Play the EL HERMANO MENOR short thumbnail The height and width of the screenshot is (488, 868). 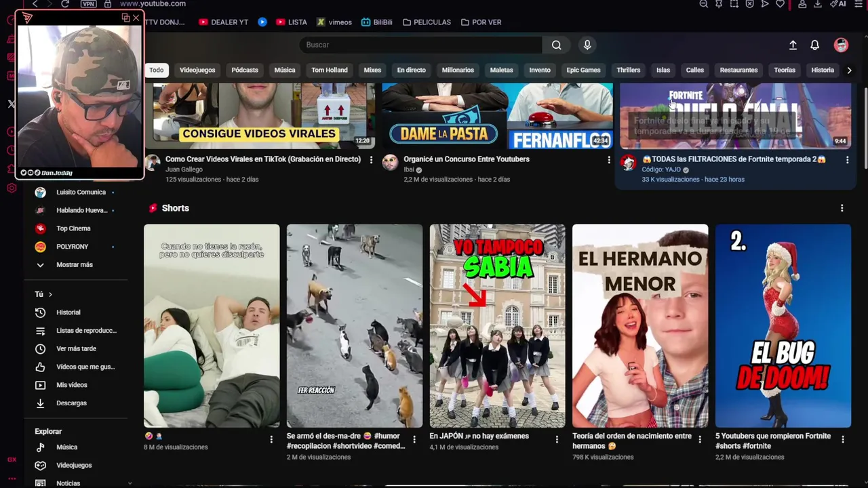point(640,326)
